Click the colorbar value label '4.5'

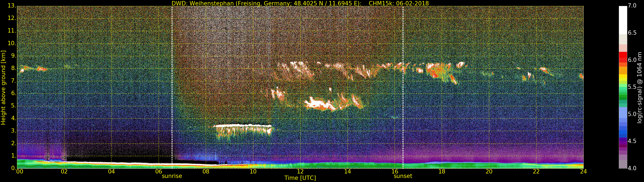point(632,141)
